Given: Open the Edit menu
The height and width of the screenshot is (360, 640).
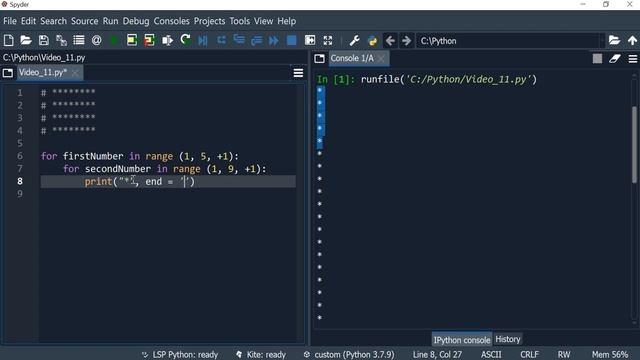Looking at the screenshot, I should 29,21.
